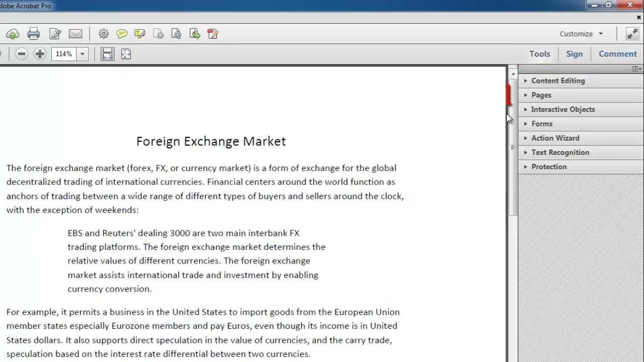The height and width of the screenshot is (362, 644).
Task: Open the zoom percentage dropdown arrow
Action: [x=82, y=54]
